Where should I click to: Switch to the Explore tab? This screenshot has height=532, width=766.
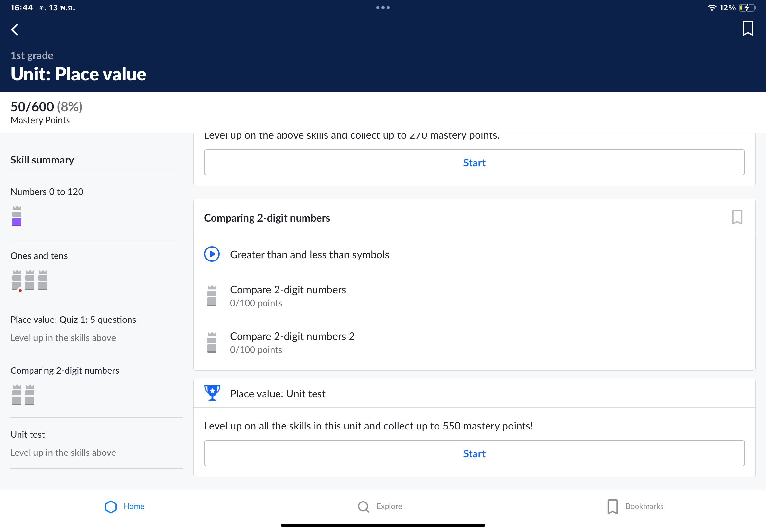pos(380,506)
